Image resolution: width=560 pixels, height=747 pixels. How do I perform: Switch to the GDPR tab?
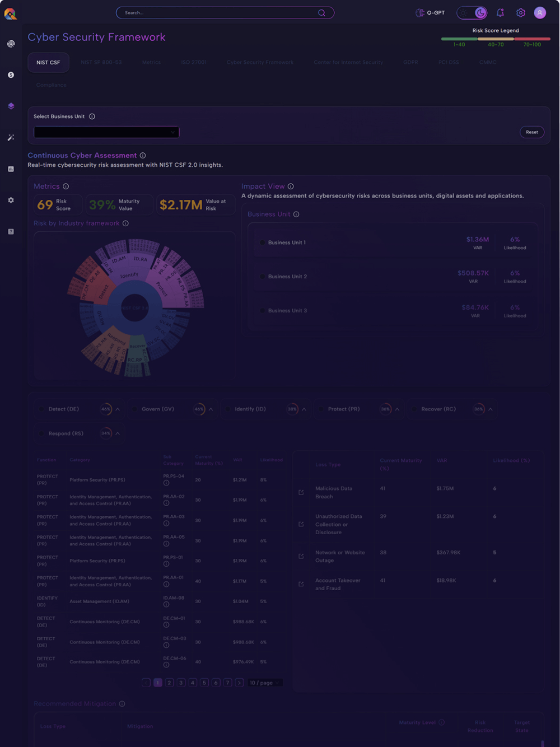(x=410, y=63)
